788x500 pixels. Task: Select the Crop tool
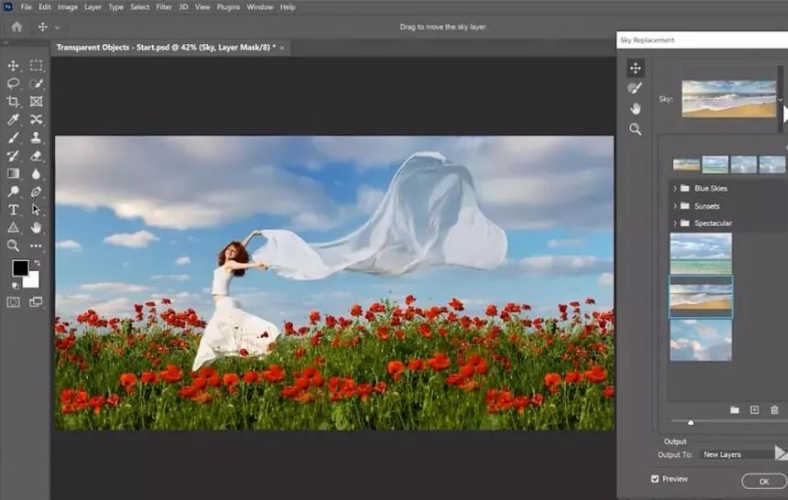13,102
